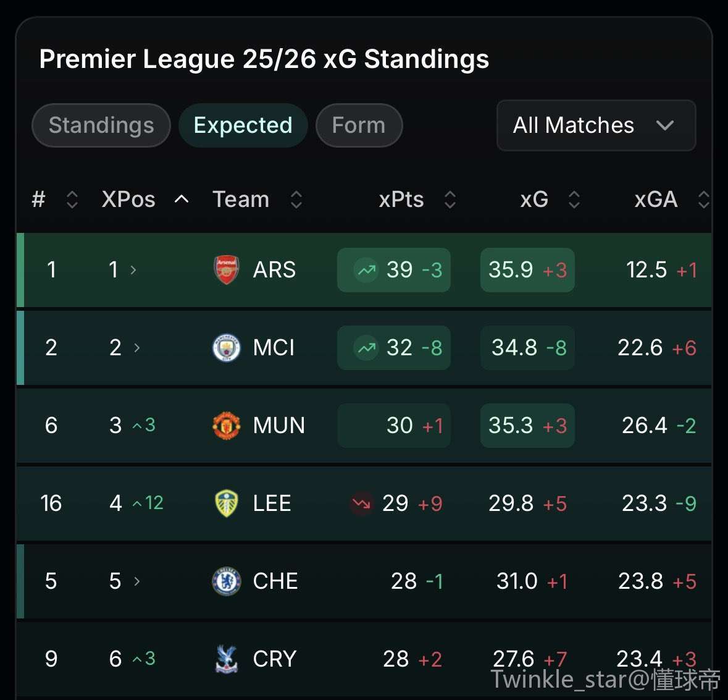
Task: Sort table by xG column arrows
Action: (x=574, y=200)
